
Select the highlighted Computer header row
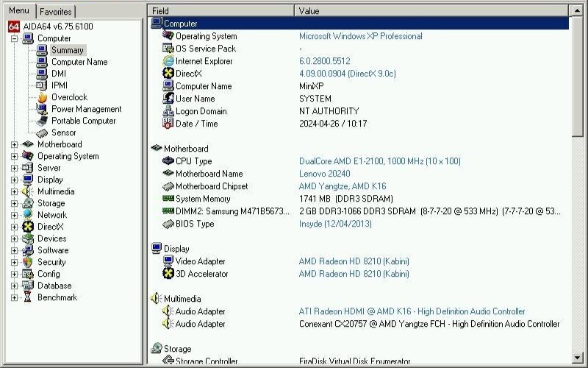click(x=359, y=24)
